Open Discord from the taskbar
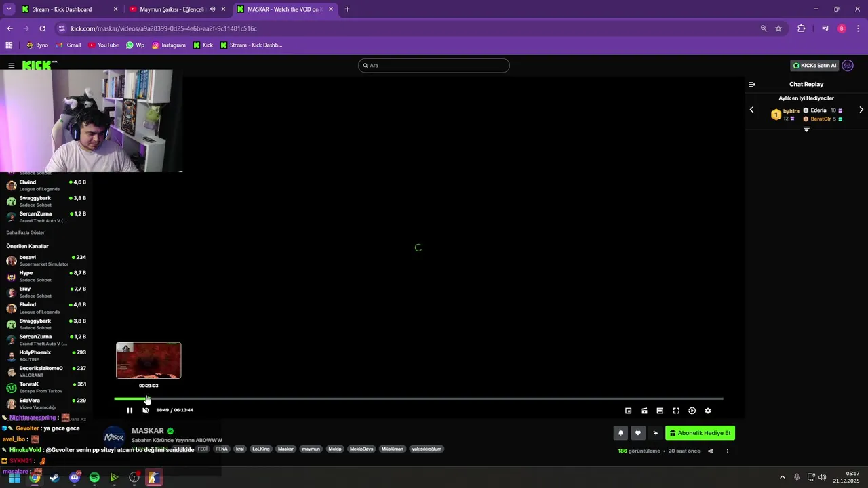This screenshot has height=488, width=868. point(75,478)
